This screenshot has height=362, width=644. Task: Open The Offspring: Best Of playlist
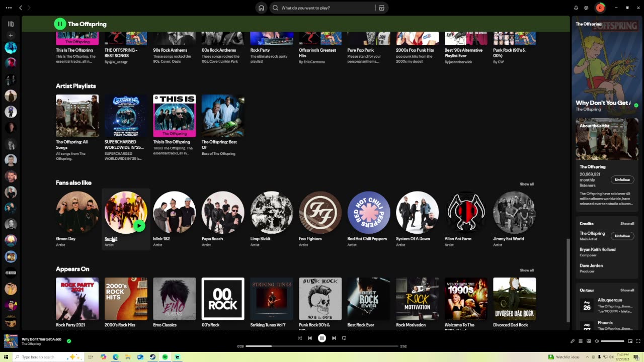pyautogui.click(x=223, y=116)
